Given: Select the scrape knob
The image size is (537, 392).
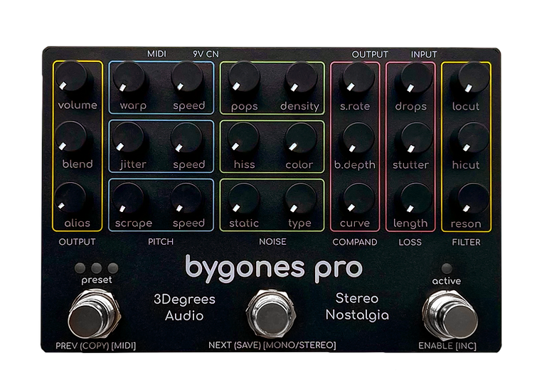Looking at the screenshot, I should click(x=128, y=198).
